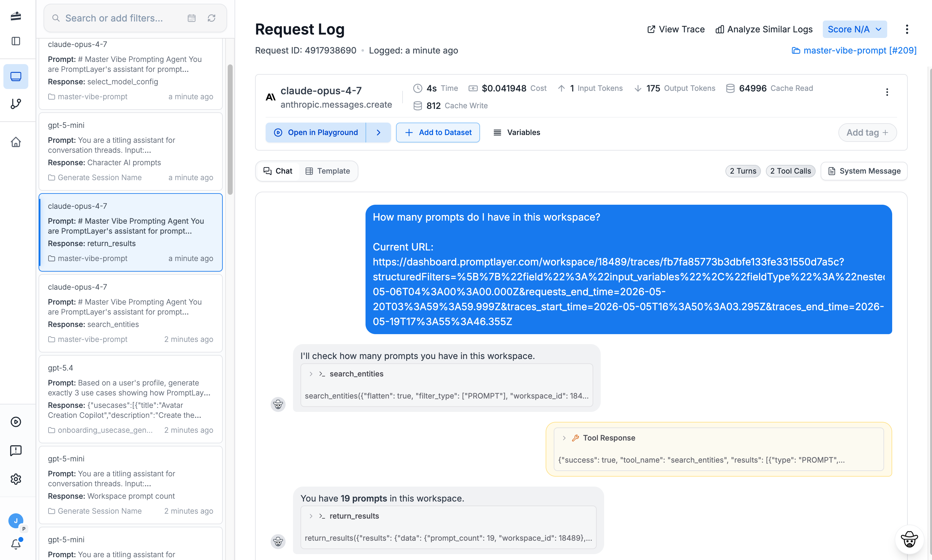Screen dimensions: 932x560
Task: Expand Open in Playground arrow options
Action: click(379, 133)
